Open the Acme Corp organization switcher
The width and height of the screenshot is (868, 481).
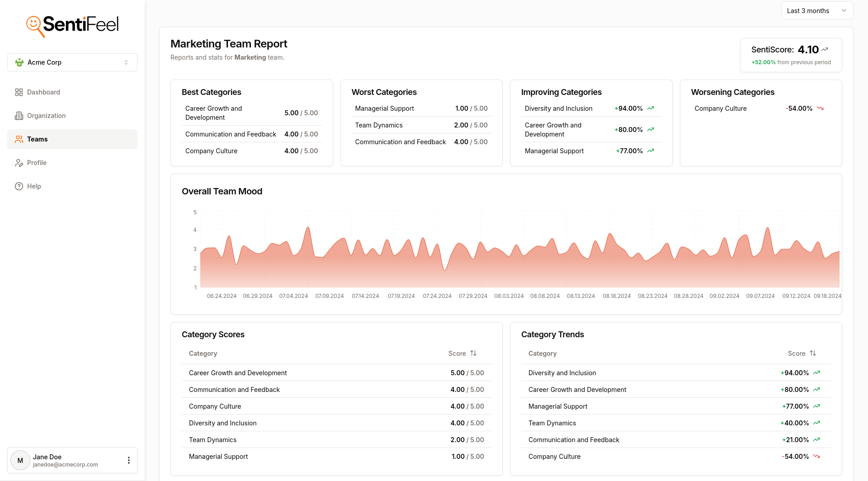[x=72, y=62]
